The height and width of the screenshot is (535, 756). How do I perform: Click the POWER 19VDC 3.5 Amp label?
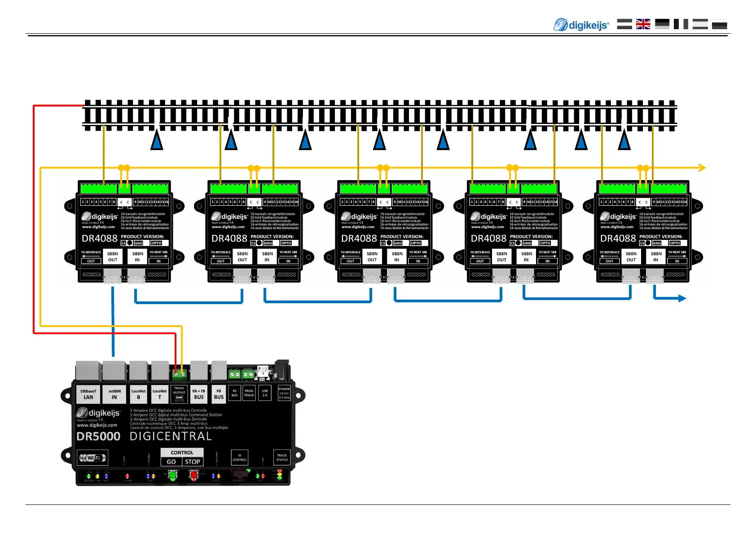pyautogui.click(x=284, y=393)
